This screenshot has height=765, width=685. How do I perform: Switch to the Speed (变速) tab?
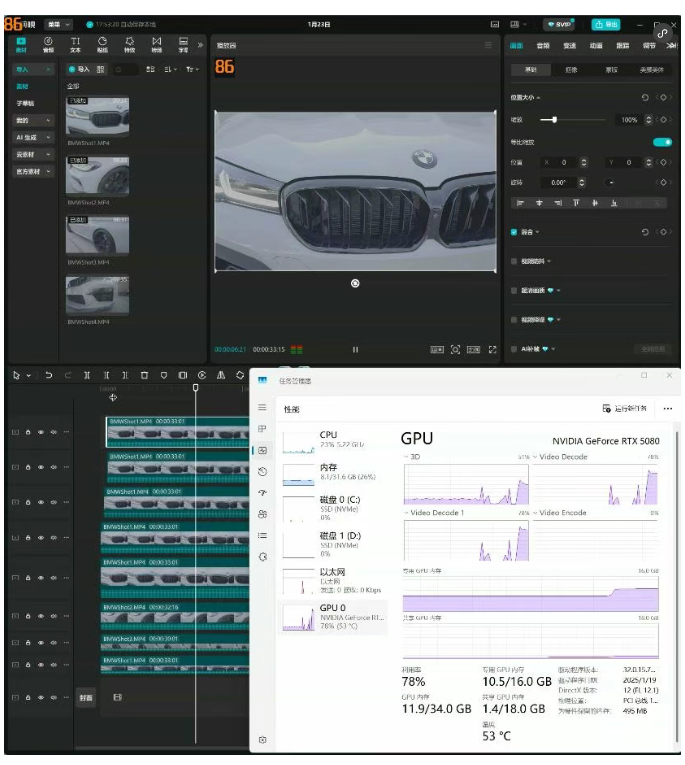569,46
